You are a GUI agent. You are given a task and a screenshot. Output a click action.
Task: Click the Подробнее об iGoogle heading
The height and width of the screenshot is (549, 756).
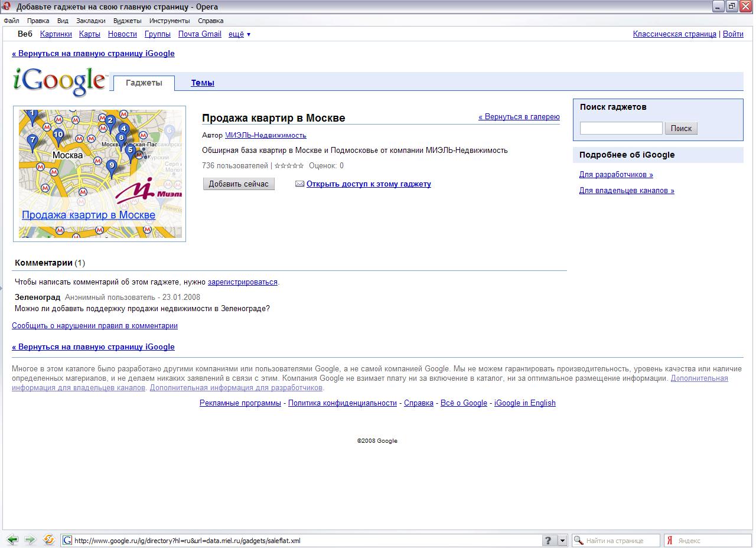point(627,155)
